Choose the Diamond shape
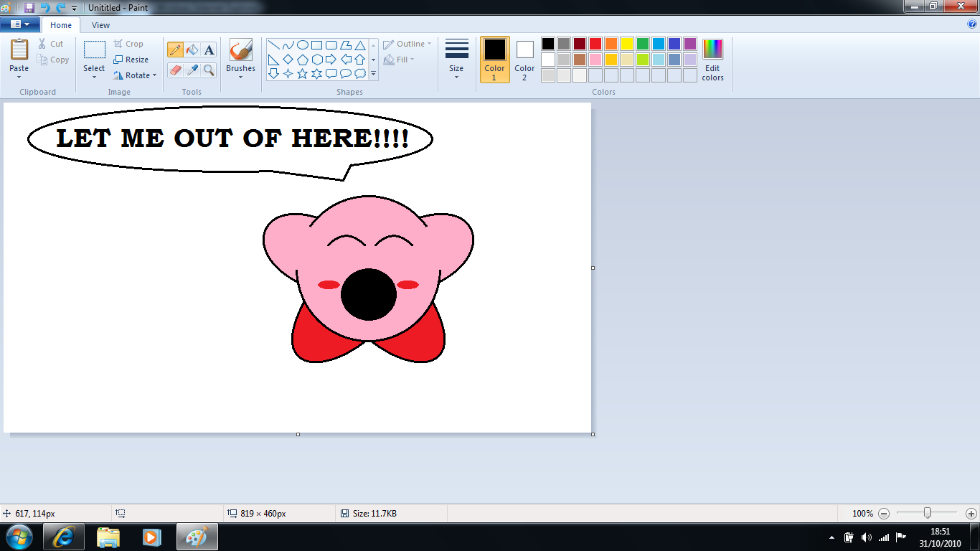The height and width of the screenshot is (551, 980). 288,59
